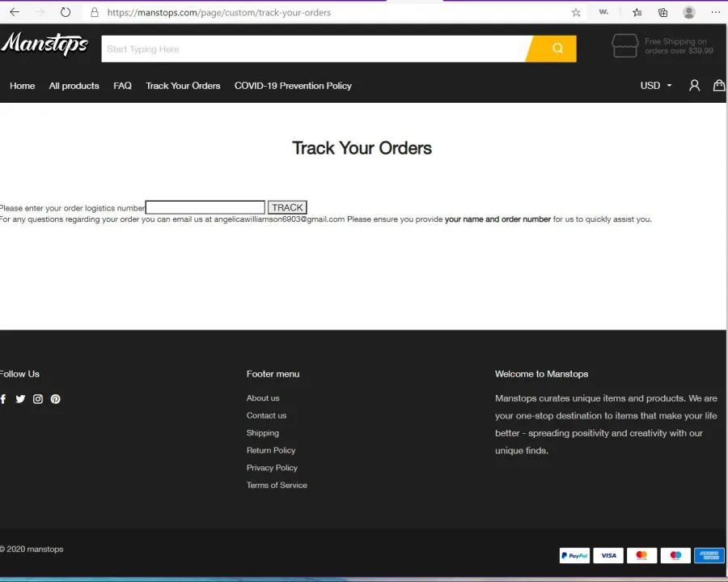Click the angelicawilliamson6903@gmail.com email text
The width and height of the screenshot is (728, 582).
point(279,219)
